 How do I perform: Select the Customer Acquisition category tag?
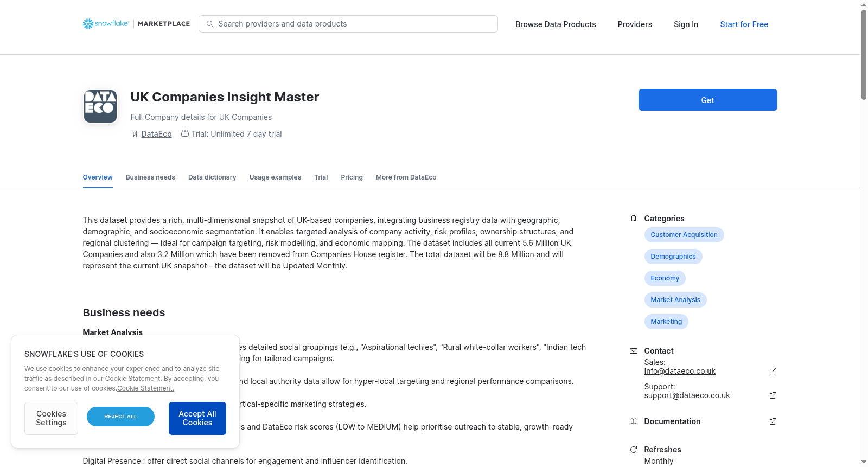click(684, 235)
